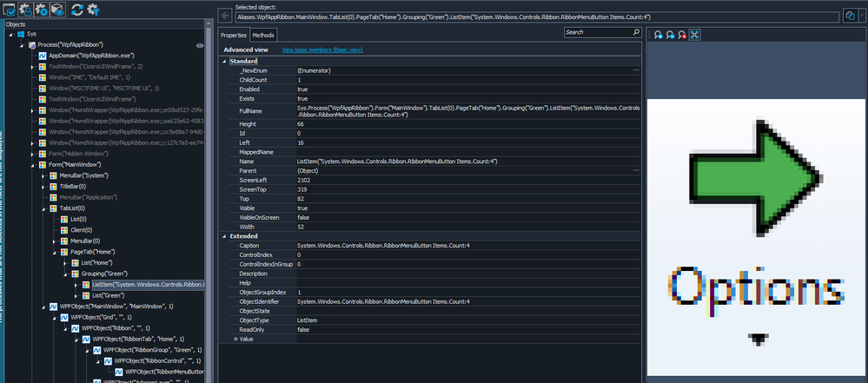Click the magnifier icon with red X
Screen dimensions: 868x383
683,35
